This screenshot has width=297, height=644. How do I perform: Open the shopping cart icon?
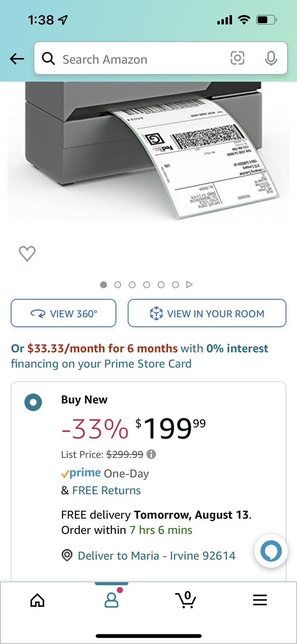186,600
